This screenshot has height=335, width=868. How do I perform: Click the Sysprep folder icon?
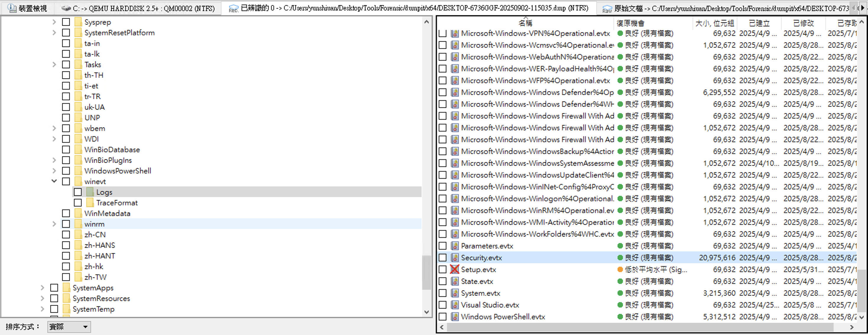(78, 22)
